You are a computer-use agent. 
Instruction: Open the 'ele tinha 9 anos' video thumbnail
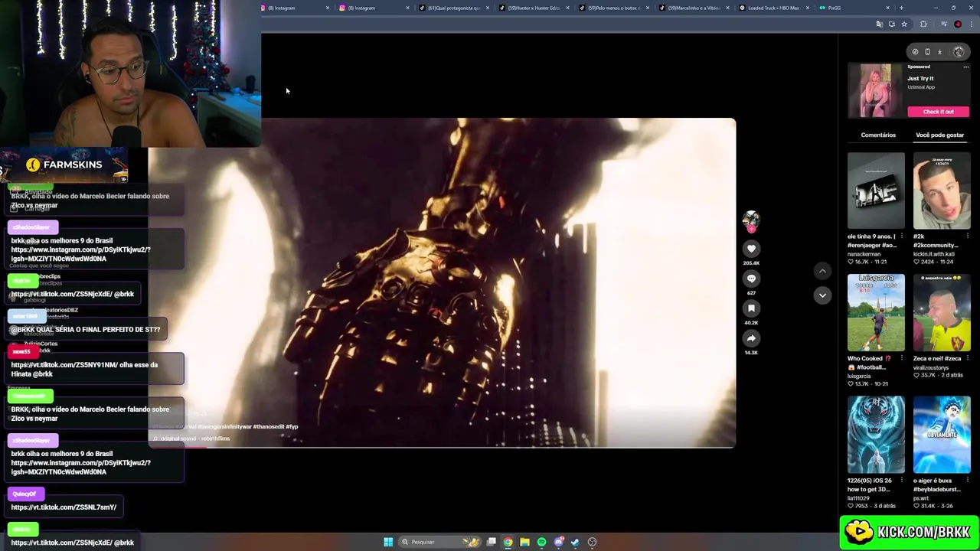point(876,191)
